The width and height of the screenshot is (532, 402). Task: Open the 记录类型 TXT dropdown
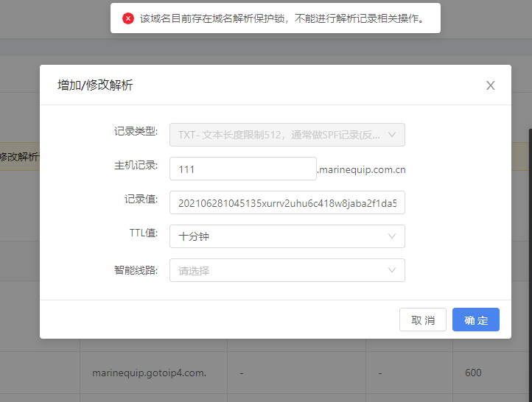pos(287,135)
